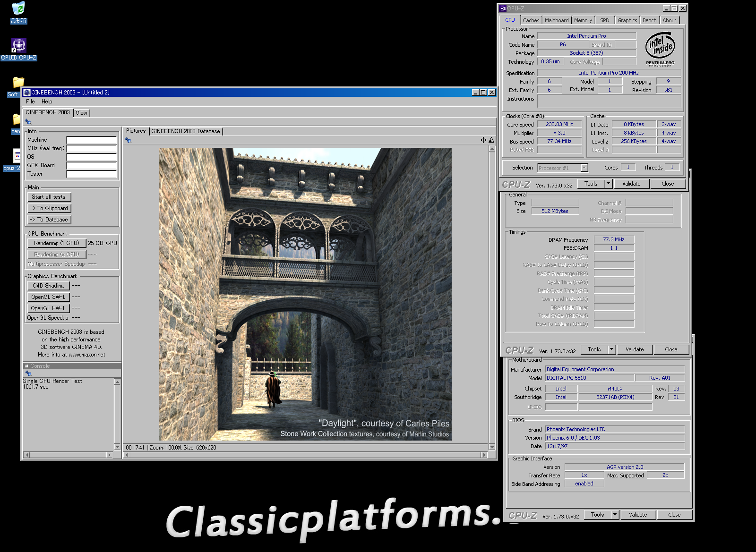756x552 pixels.
Task: Click Validate in the Motherboard window
Action: click(638, 515)
